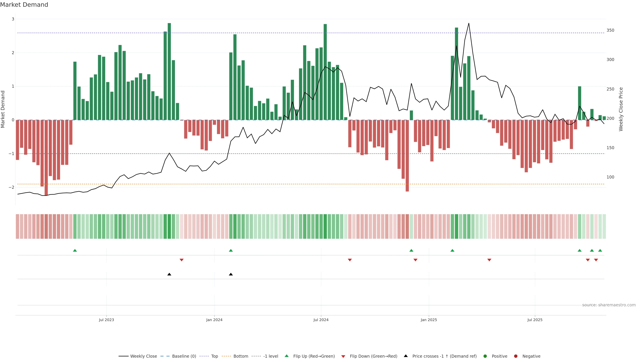Screen dimensions: 644x362
Task: Click the Positive green circle legend icon
Action: 485,356
